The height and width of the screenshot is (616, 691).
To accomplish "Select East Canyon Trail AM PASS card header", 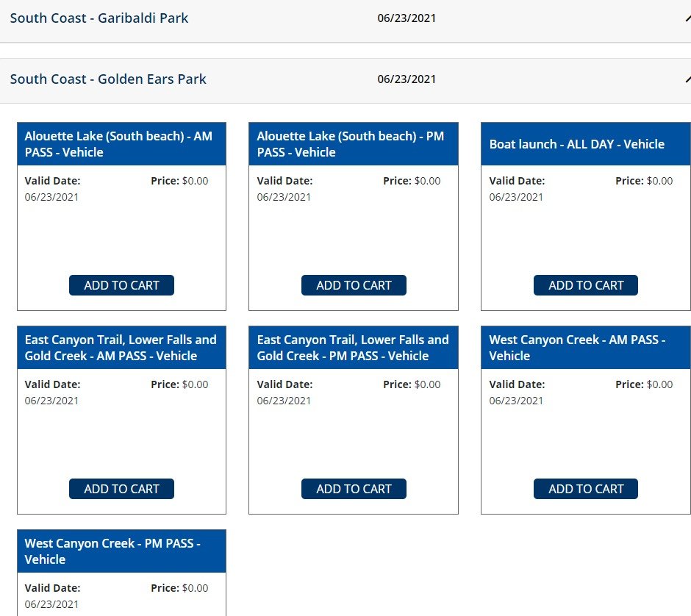I will tap(121, 348).
